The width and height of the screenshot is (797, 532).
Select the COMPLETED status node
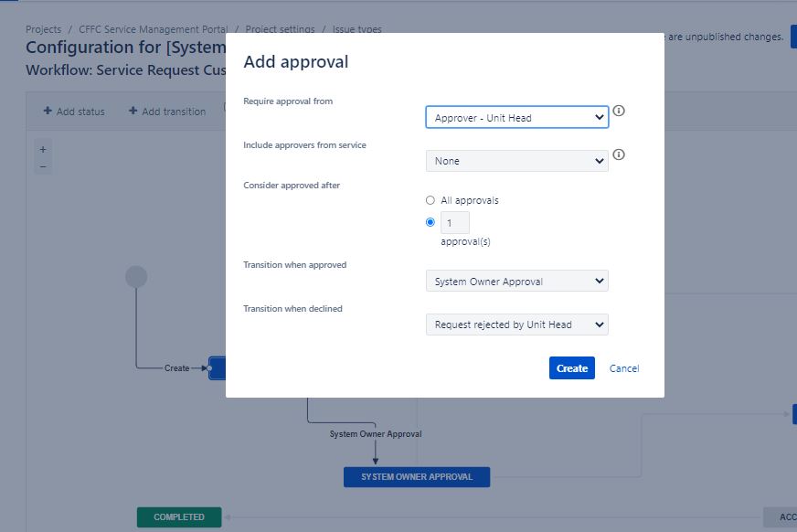tap(179, 516)
